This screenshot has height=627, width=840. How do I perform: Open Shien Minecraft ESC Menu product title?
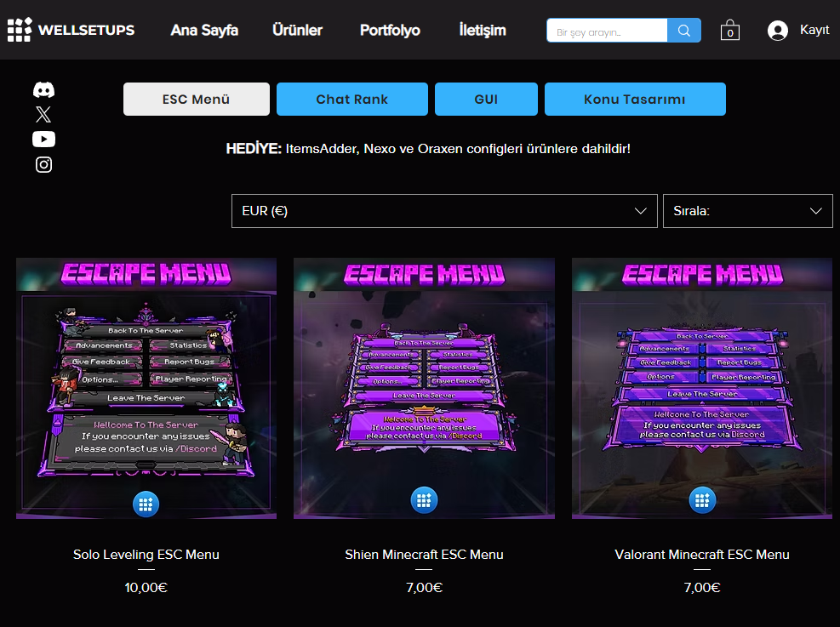coord(424,554)
